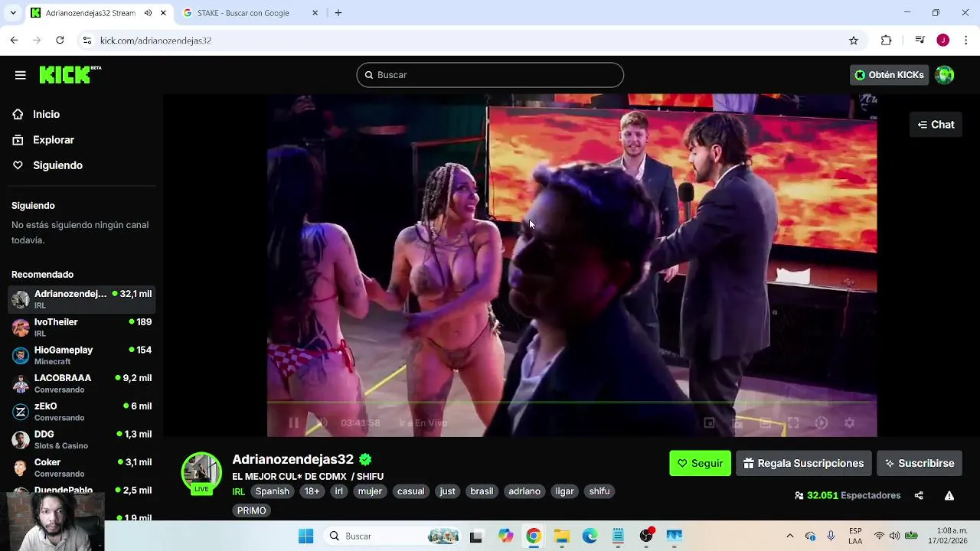This screenshot has height=551, width=980.
Task: Toggle theater mode in video controls
Action: pyautogui.click(x=765, y=422)
